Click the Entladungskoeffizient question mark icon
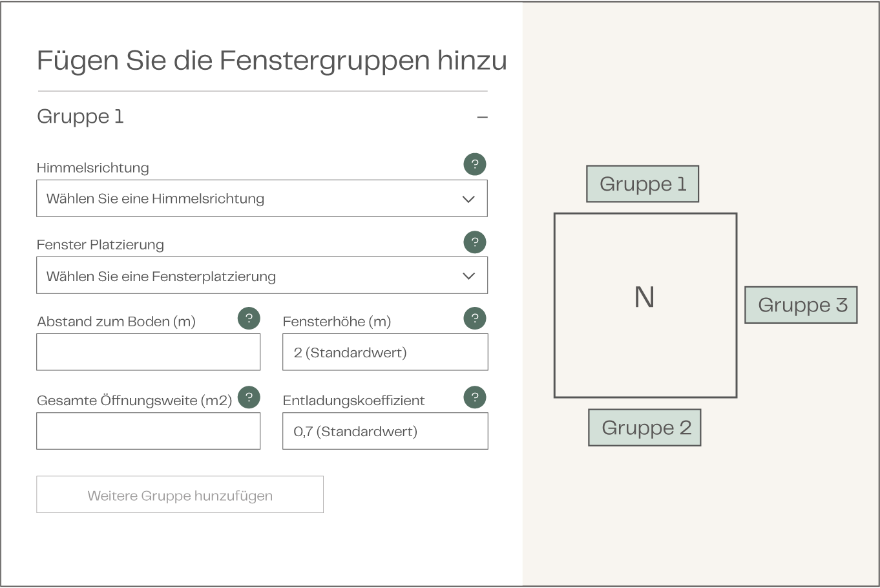Screen dimensions: 880x588 (475, 397)
